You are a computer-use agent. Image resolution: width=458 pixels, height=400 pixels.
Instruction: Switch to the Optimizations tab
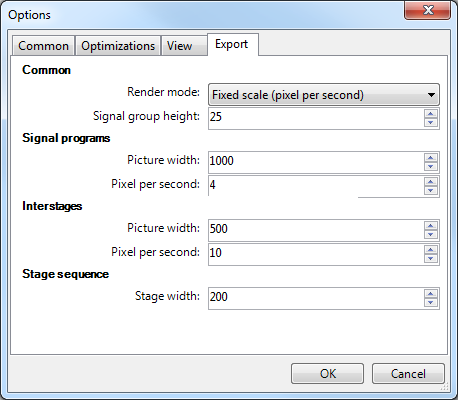pyautogui.click(x=118, y=46)
